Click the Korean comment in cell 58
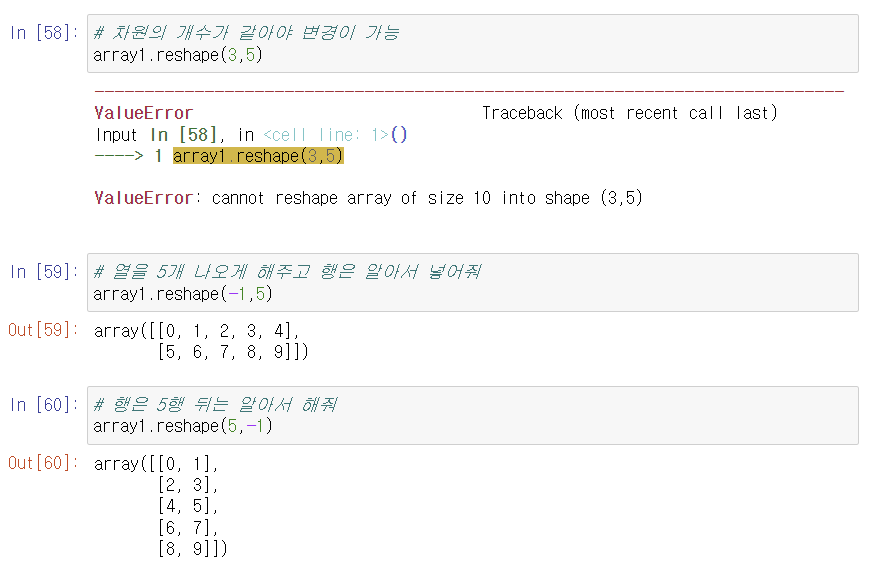 (x=246, y=33)
